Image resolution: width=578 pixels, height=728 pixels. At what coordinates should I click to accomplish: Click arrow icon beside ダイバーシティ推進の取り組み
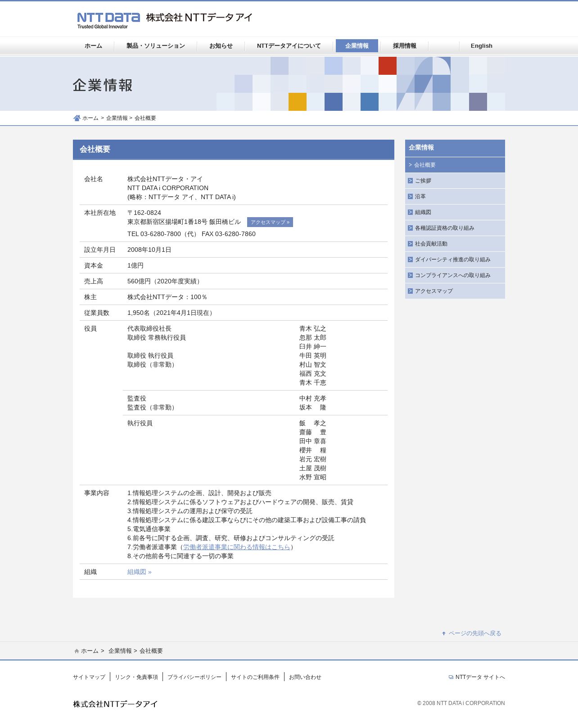point(410,259)
